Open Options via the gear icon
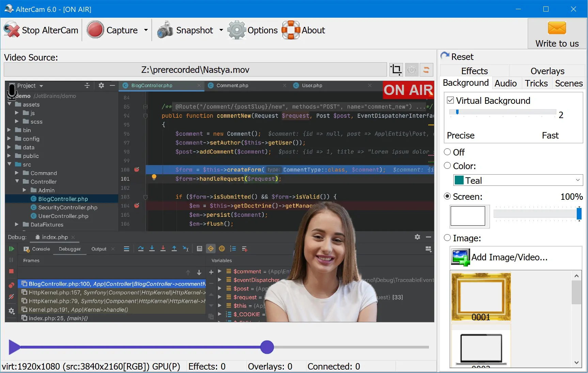Screen dimensions: 588x373 tap(236, 30)
